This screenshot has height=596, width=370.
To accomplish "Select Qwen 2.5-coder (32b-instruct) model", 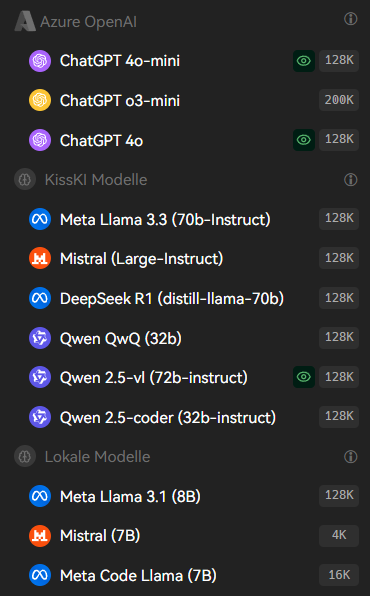I will click(185, 417).
